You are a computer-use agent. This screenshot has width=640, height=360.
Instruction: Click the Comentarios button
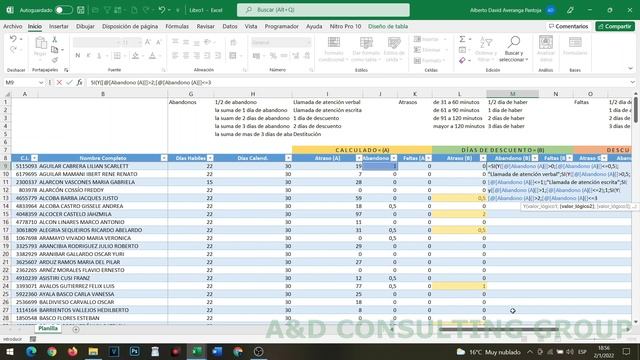(x=568, y=26)
